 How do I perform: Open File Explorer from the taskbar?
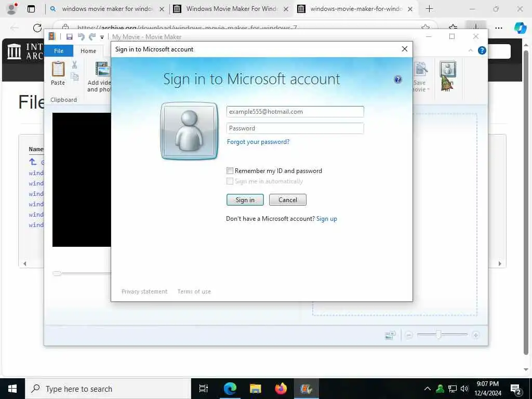(256, 389)
